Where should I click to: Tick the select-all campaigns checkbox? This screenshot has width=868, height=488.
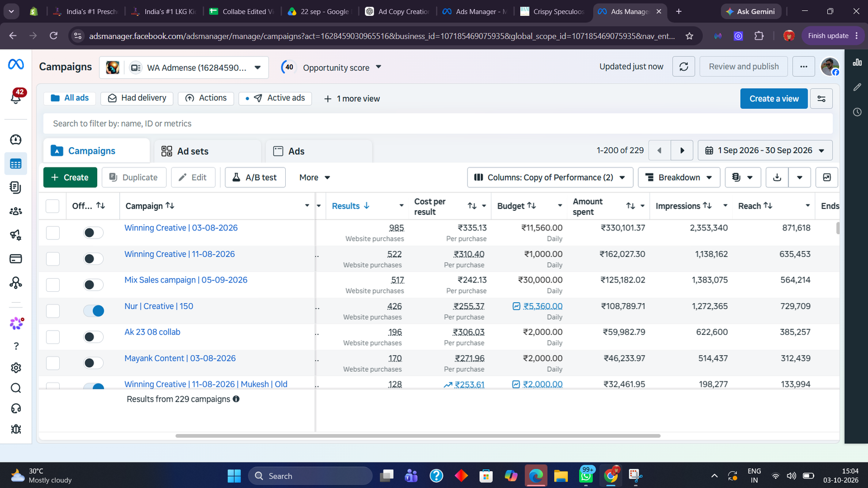click(x=52, y=206)
